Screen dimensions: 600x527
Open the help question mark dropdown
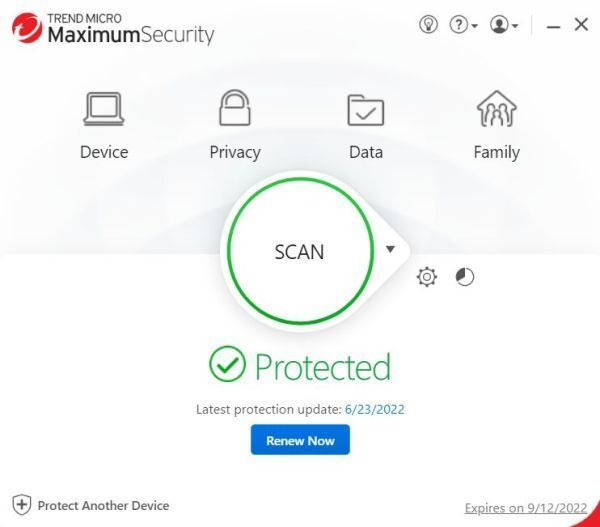click(x=462, y=25)
